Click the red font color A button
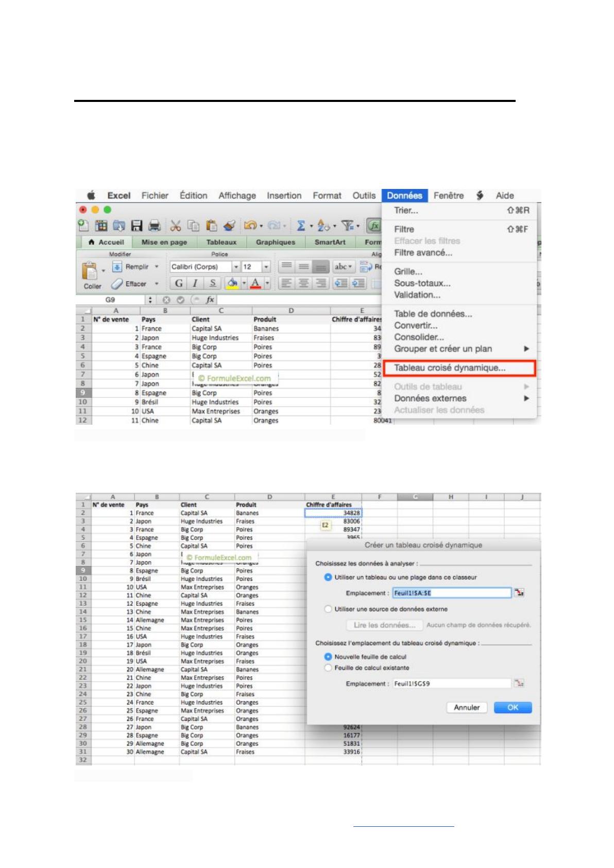Viewport: 614px width, 868px height. click(255, 283)
